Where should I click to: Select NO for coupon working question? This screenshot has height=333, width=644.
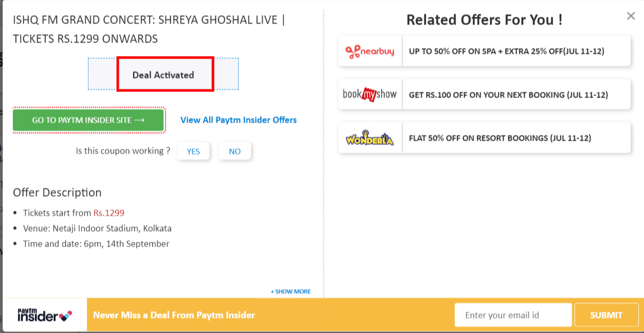click(x=235, y=151)
